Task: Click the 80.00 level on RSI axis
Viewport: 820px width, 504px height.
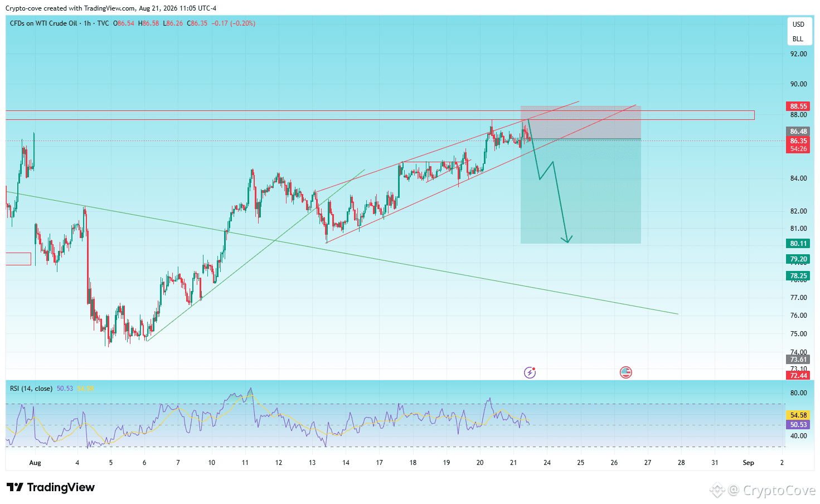Action: (x=798, y=393)
